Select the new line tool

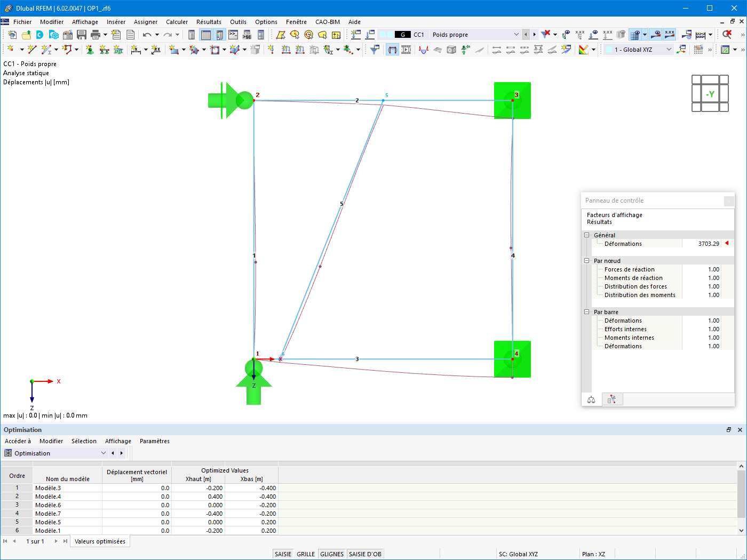(x=31, y=50)
